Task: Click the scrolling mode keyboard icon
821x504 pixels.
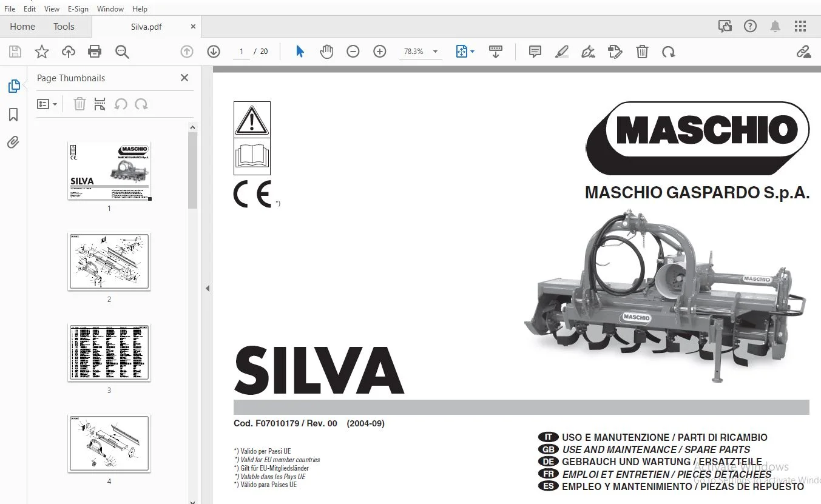Action: coord(496,52)
